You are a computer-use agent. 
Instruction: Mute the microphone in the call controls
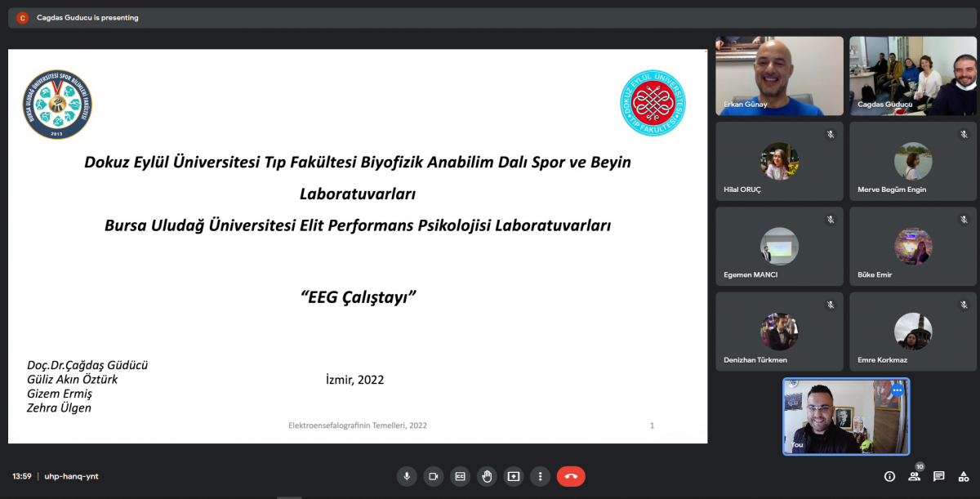(407, 476)
